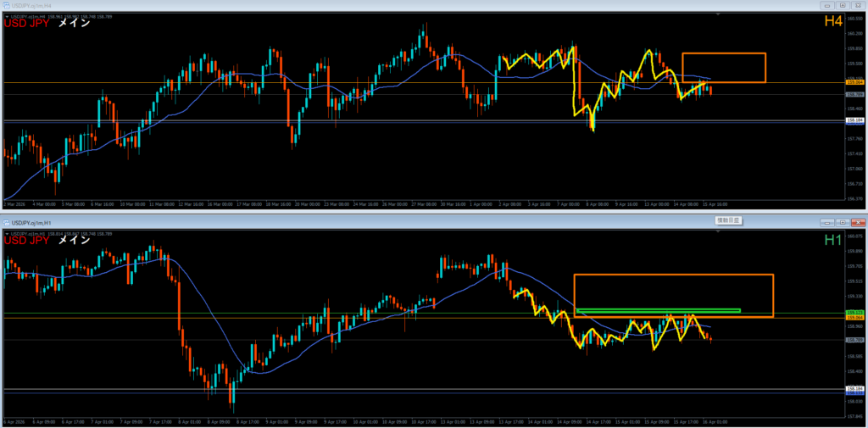Toggle one-click trading arrow on H4 chart

point(8,14)
